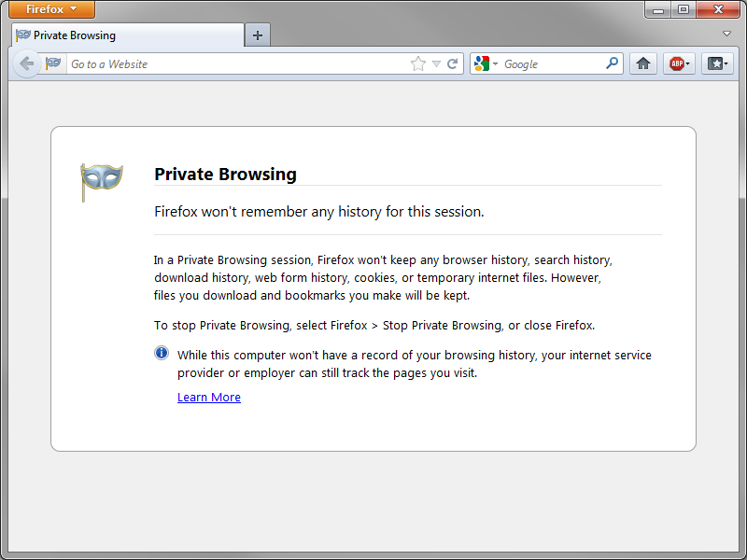This screenshot has width=747, height=560.
Task: Click the blue information icon
Action: [x=162, y=353]
